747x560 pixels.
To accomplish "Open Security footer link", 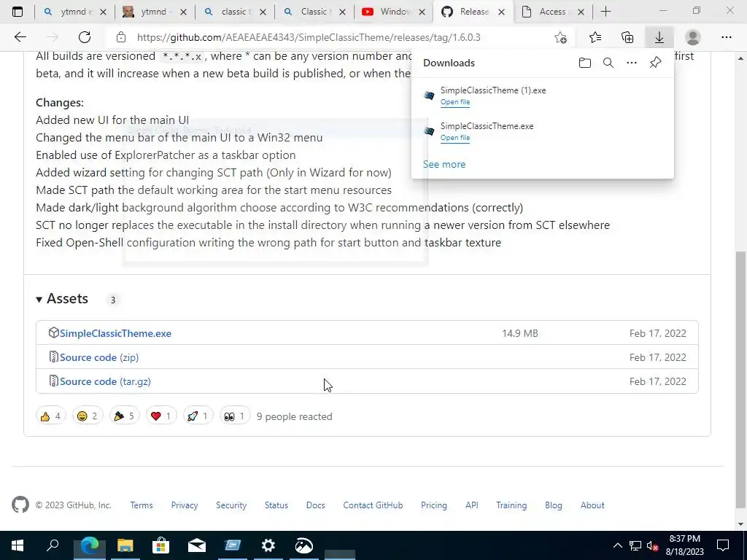I will [x=231, y=505].
